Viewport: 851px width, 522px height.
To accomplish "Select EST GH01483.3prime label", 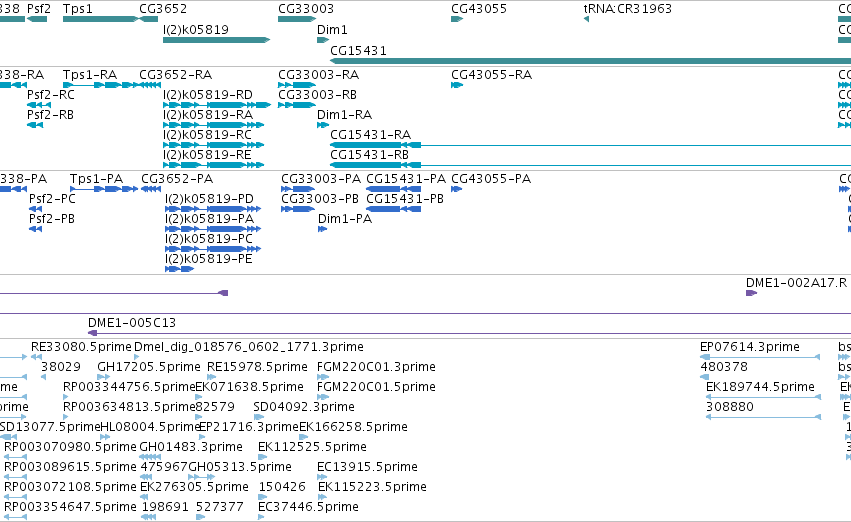I will (x=191, y=447).
